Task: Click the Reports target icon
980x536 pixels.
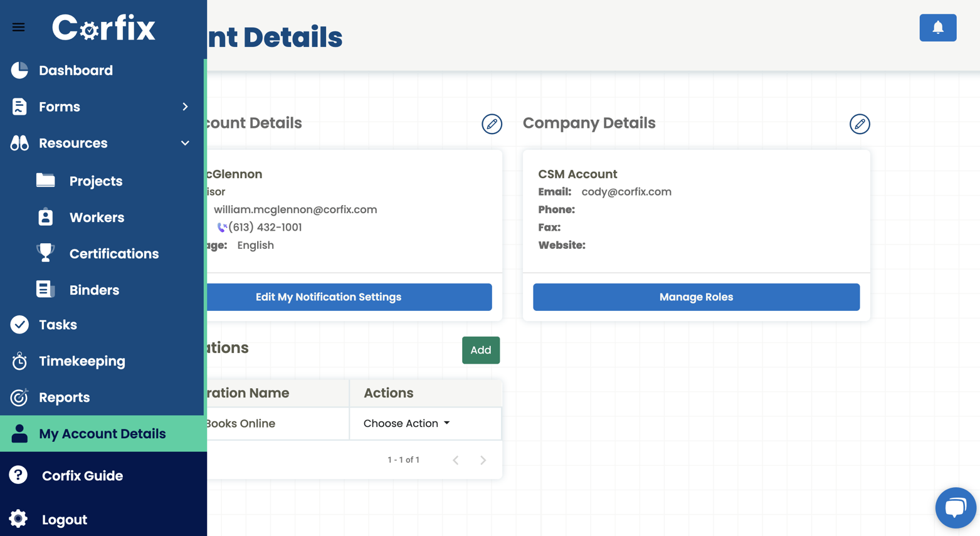Action: 18,397
